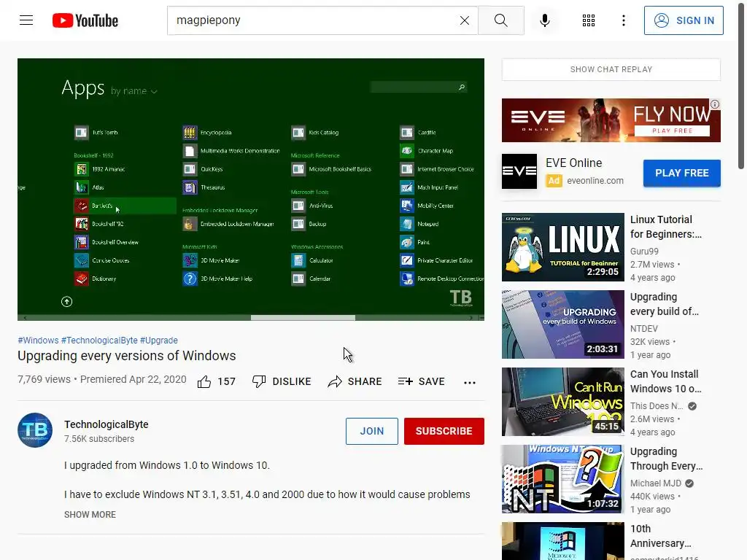Screen dimensions: 747x560
Task: Click the EVE Online square logo
Action: pyautogui.click(x=519, y=171)
